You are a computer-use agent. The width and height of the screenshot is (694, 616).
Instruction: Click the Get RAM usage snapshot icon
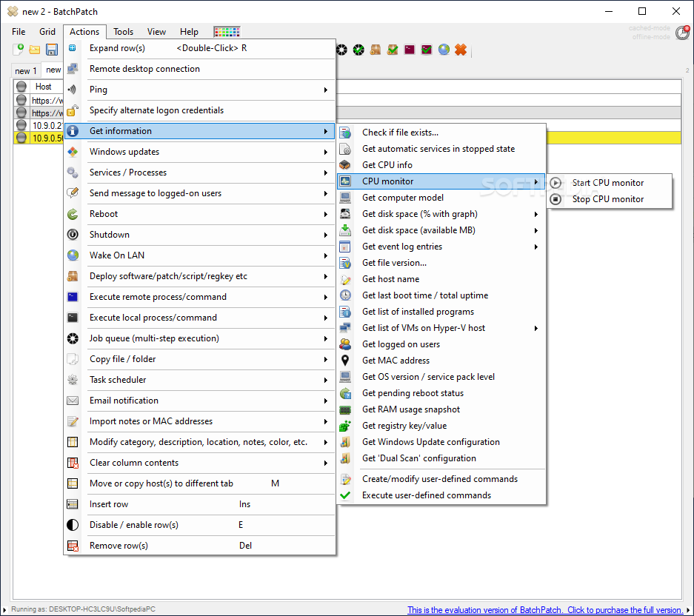point(345,409)
